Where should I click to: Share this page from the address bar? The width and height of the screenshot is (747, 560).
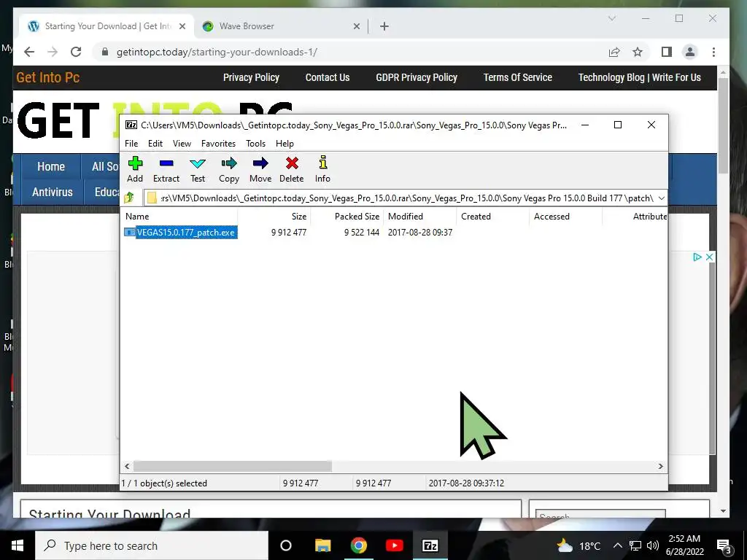click(x=614, y=52)
